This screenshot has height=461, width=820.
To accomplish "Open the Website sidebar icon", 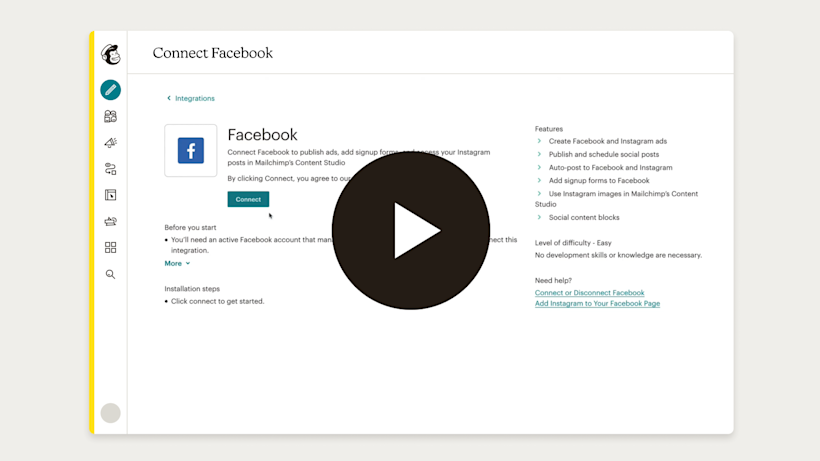I will click(x=111, y=195).
